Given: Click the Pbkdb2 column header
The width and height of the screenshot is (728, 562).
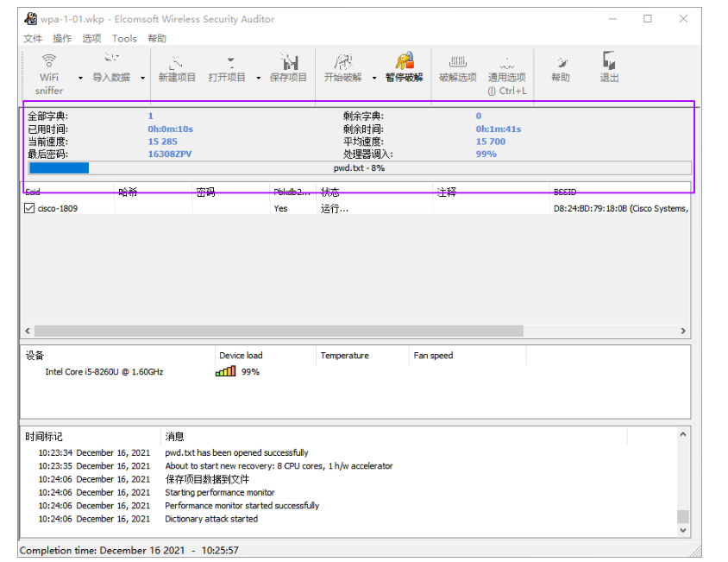Looking at the screenshot, I should coord(292,192).
